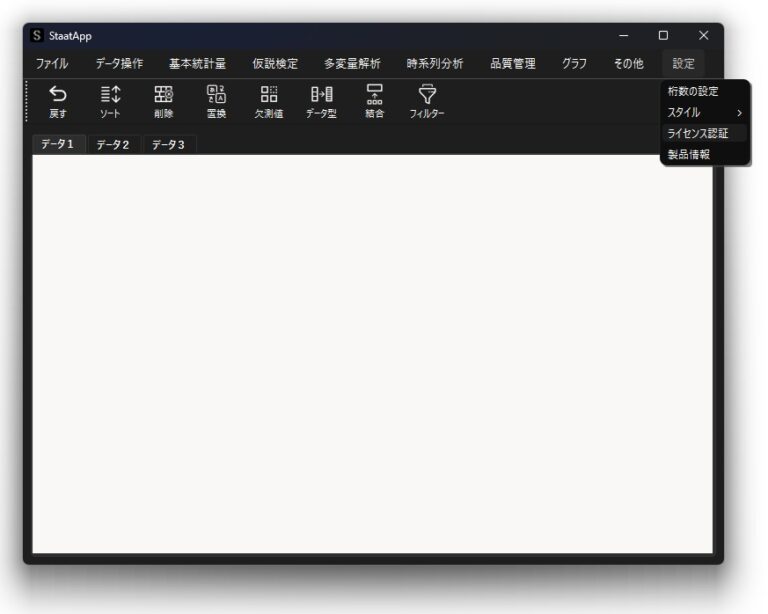
Task: Choose ライセンス認証 menu entry
Action: [697, 133]
